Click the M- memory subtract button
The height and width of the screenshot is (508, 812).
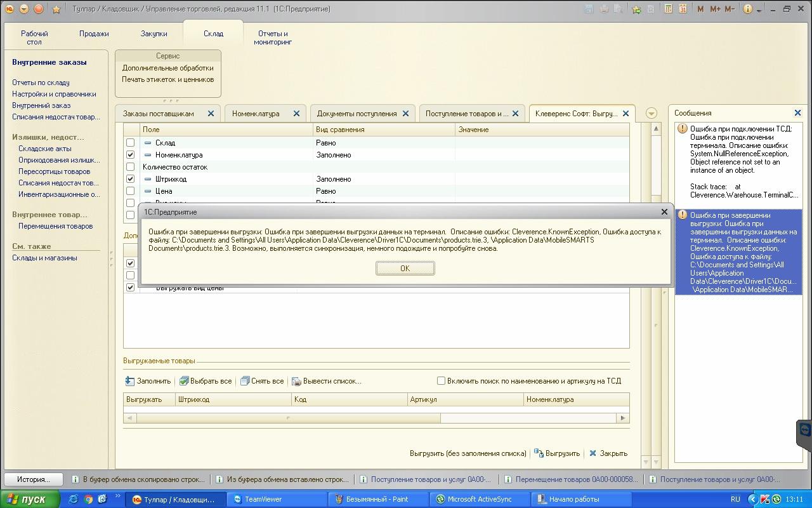(730, 9)
